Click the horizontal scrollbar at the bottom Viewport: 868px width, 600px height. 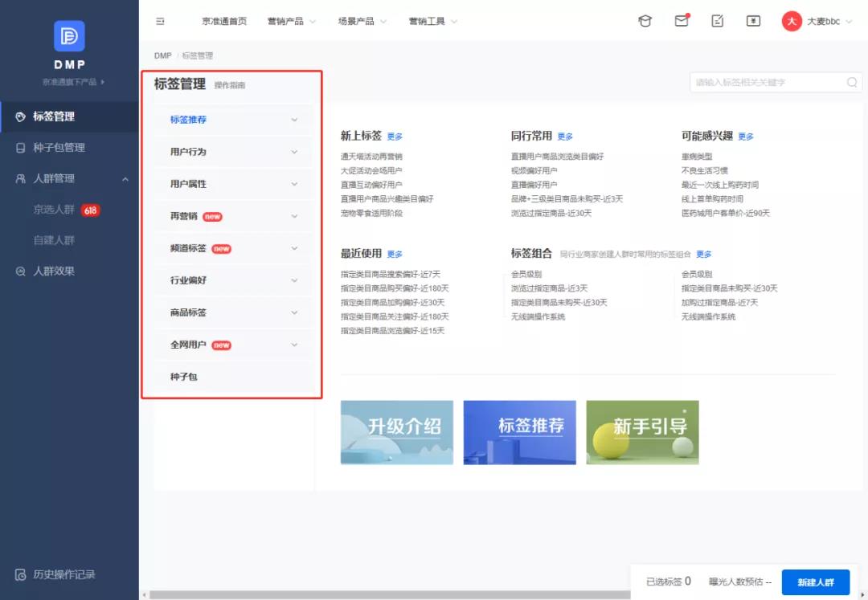[386, 595]
